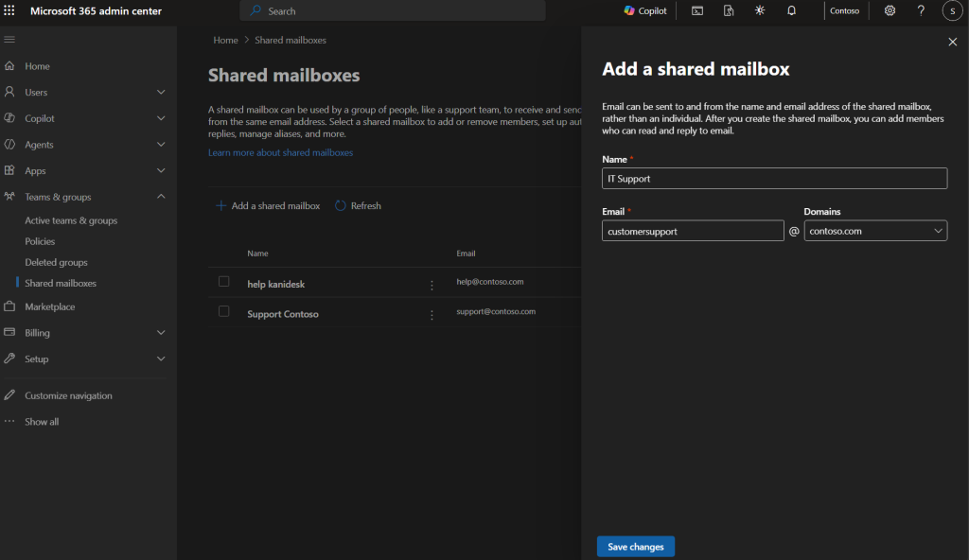Click the Contoso tenant name
This screenshot has width=969, height=560.
point(844,10)
